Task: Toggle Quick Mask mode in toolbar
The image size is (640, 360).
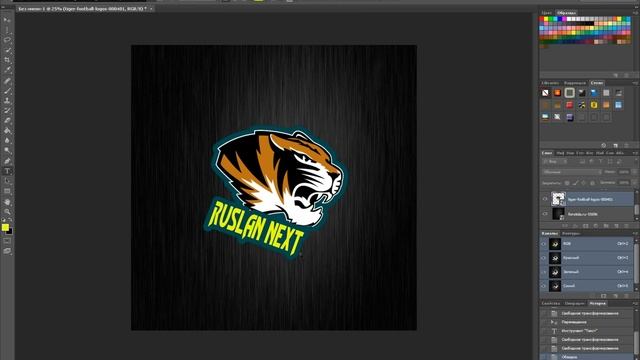Action: point(7,241)
